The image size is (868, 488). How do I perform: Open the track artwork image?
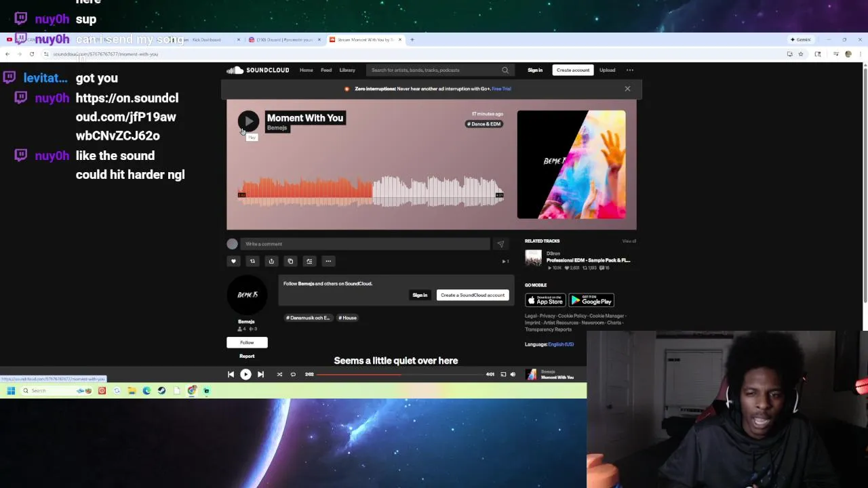(572, 165)
